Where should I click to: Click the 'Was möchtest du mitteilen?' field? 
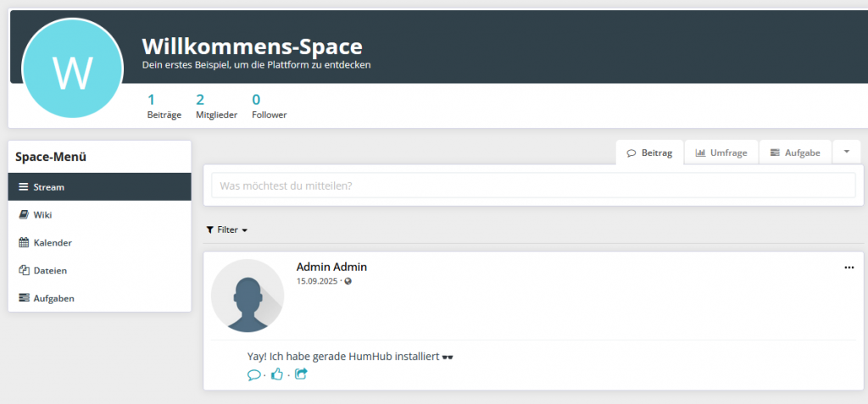[533, 185]
